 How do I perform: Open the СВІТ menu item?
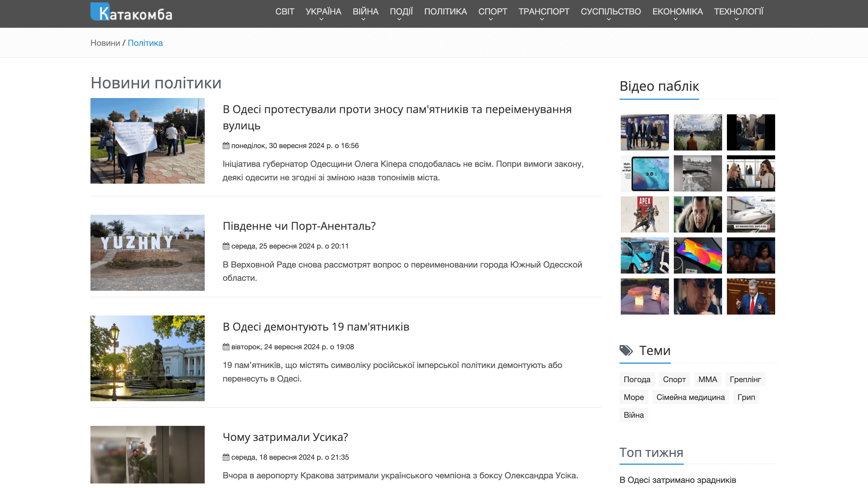pos(285,11)
